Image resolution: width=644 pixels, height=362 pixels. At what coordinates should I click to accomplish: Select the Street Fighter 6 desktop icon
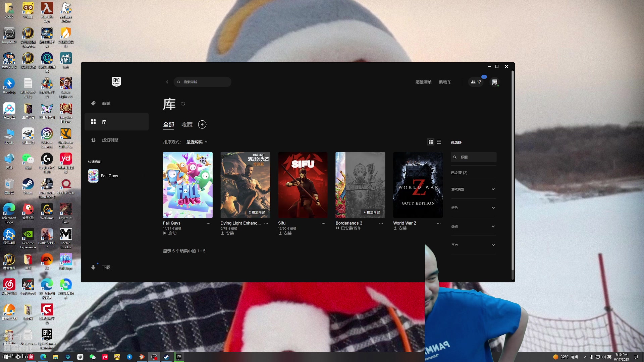click(x=66, y=88)
